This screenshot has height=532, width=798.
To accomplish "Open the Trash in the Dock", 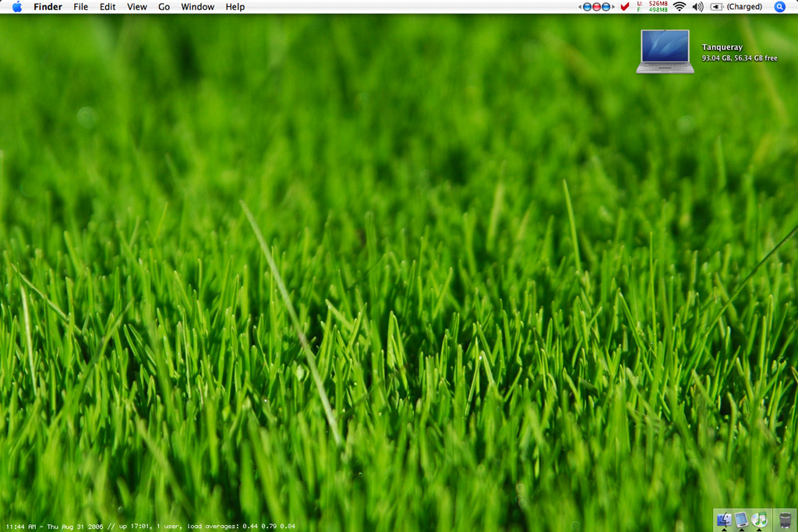I will [x=786, y=520].
